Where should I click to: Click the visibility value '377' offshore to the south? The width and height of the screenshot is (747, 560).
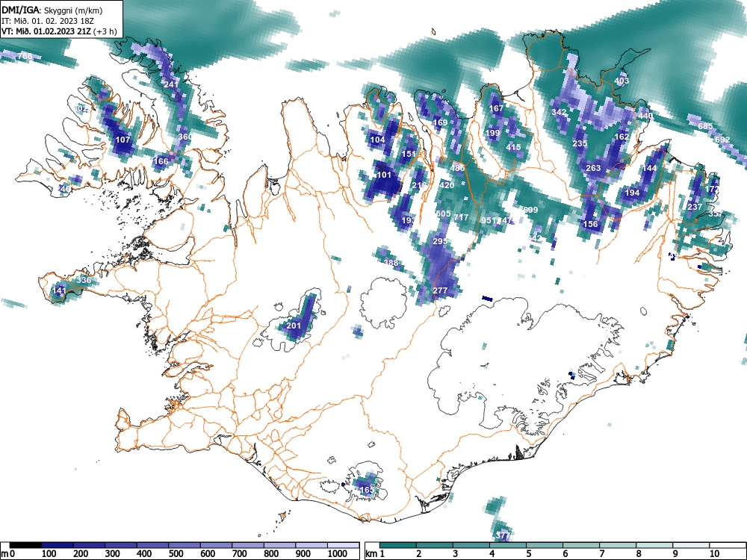[503, 535]
